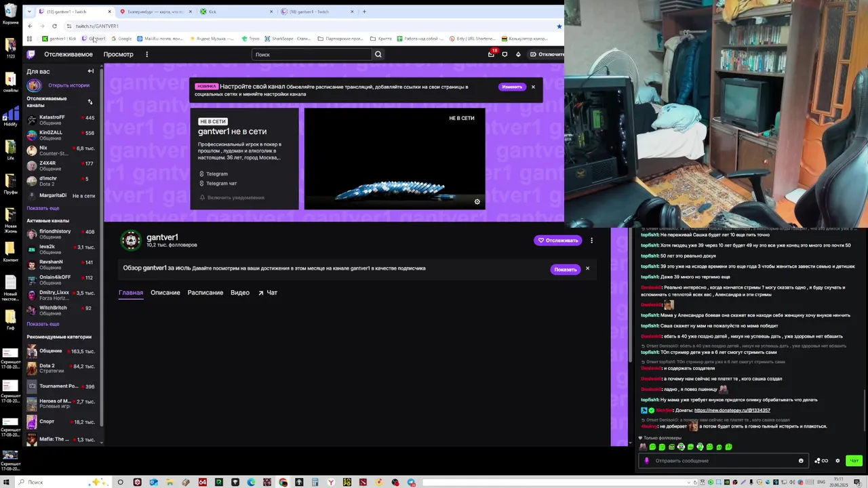Open the gantver1 | Kick bookmark
868x488 pixels.
coord(59,39)
